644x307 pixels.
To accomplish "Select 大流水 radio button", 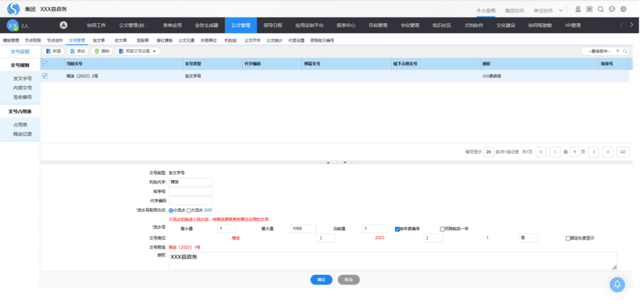I will (x=188, y=210).
